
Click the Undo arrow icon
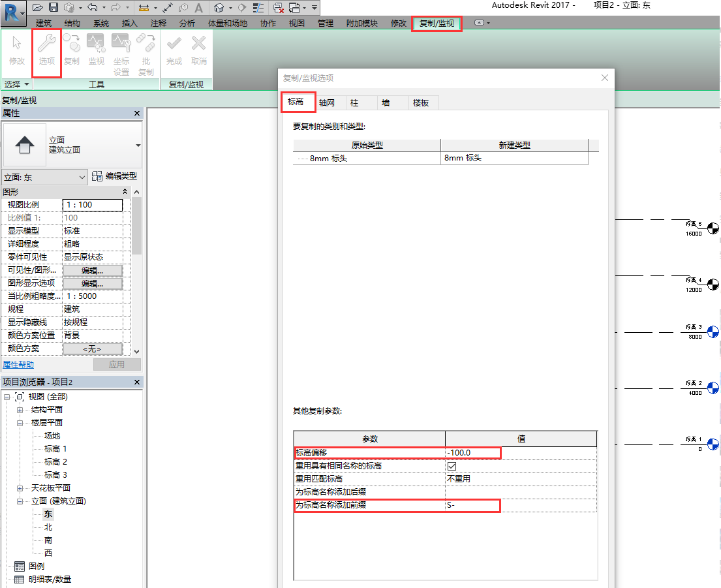pos(92,8)
